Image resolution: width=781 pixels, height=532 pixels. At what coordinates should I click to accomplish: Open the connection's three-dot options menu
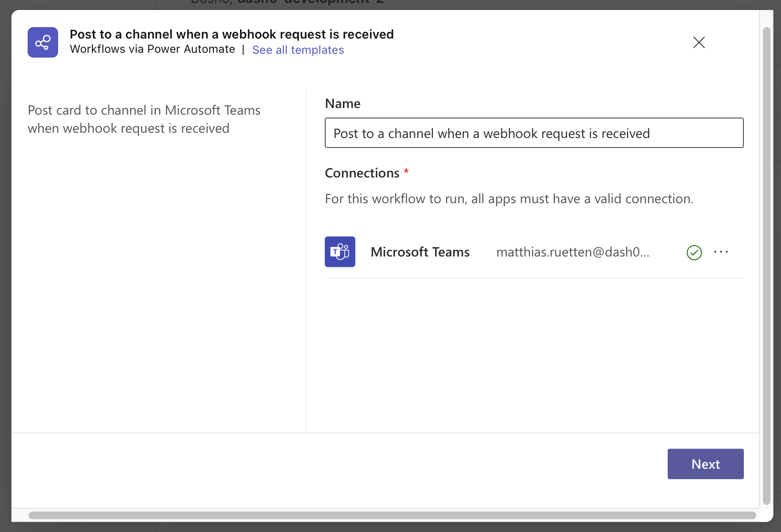pos(721,252)
